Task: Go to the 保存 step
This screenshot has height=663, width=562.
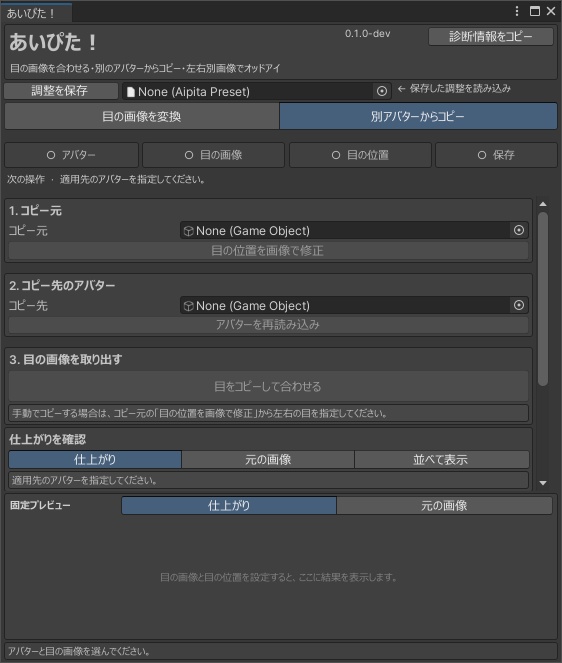Action: point(496,155)
